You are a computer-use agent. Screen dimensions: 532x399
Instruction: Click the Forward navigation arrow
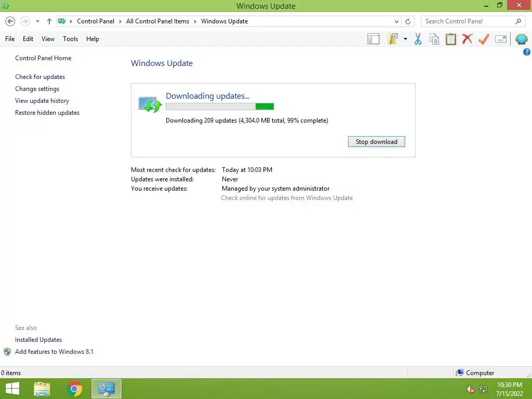[x=25, y=21]
